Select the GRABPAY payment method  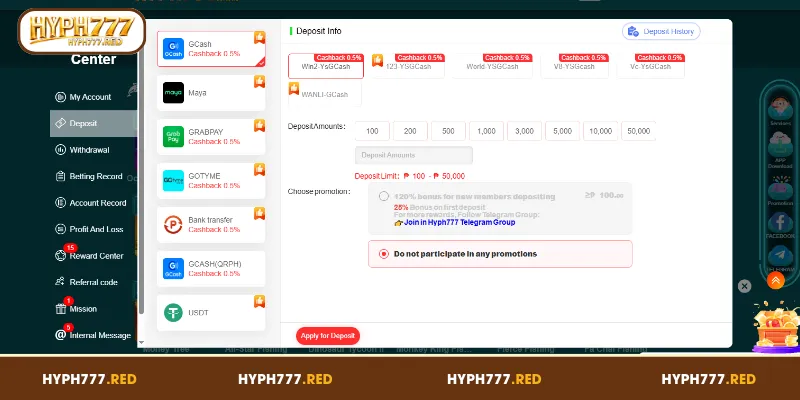(x=211, y=137)
